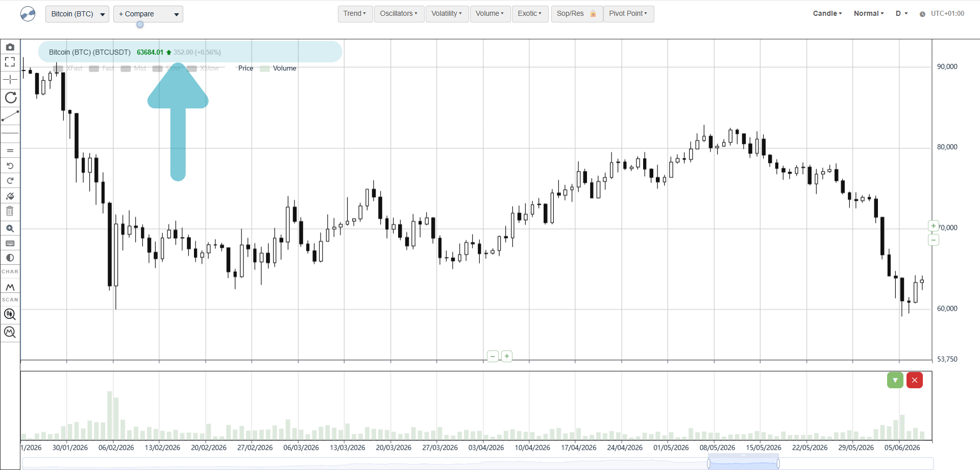980x470 pixels.
Task: Toggle the XSlow legend series
Action: (x=203, y=68)
